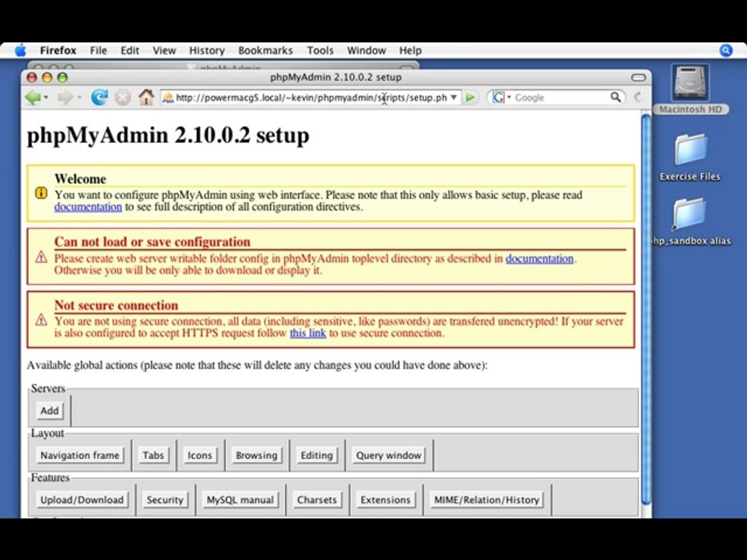Go to the home page icon

(x=146, y=97)
